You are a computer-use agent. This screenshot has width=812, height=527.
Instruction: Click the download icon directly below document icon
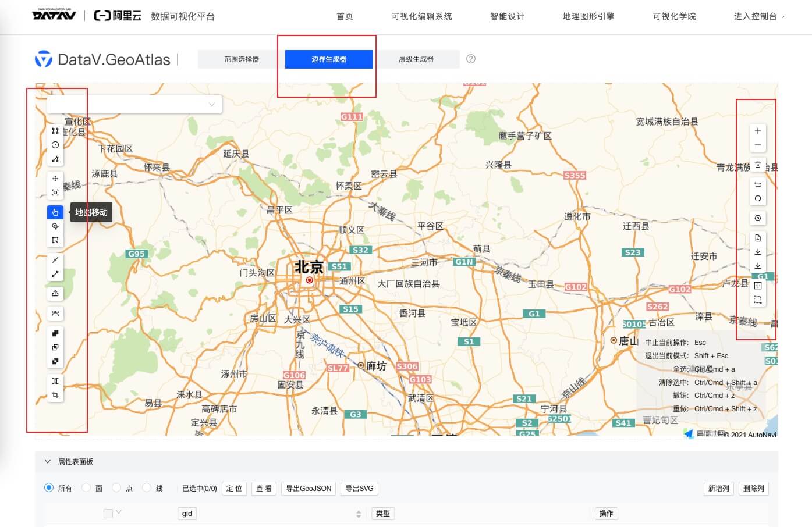coord(758,252)
